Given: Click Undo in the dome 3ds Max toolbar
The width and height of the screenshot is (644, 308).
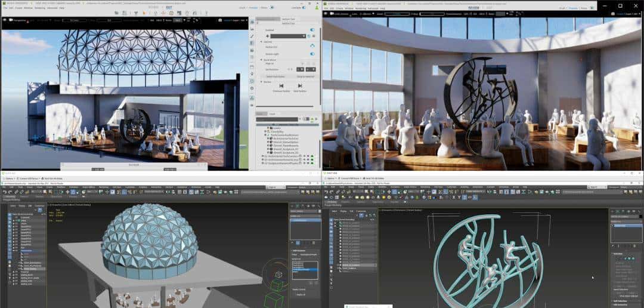Looking at the screenshot, I should (5, 192).
